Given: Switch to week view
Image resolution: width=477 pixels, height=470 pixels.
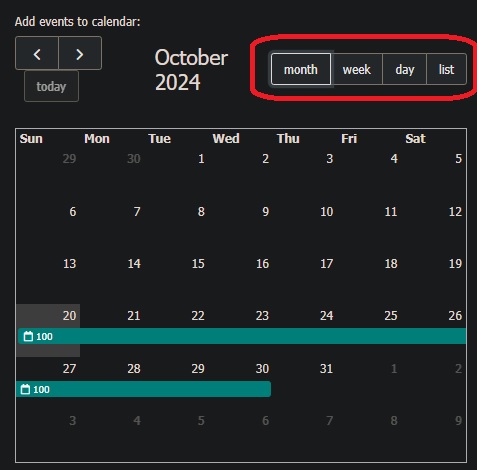Looking at the screenshot, I should click(x=357, y=69).
